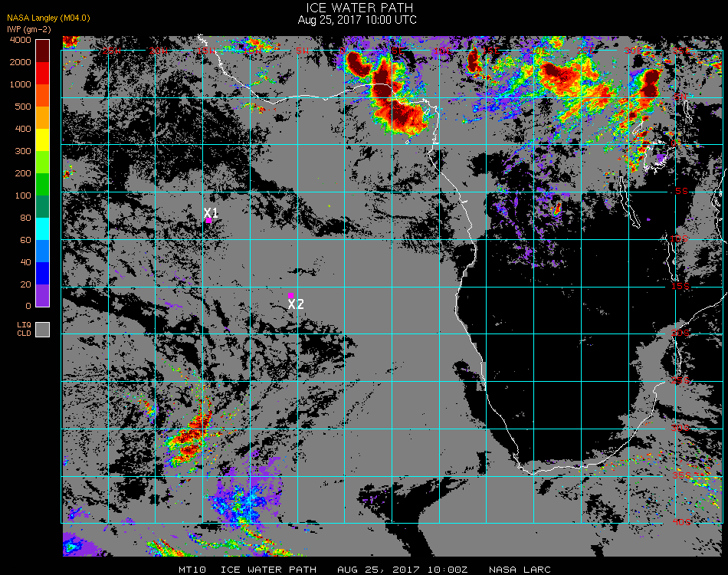Viewport: 728px width, 575px height.
Task: Select the lime green 200-300 legend swatch
Action: click(x=43, y=163)
